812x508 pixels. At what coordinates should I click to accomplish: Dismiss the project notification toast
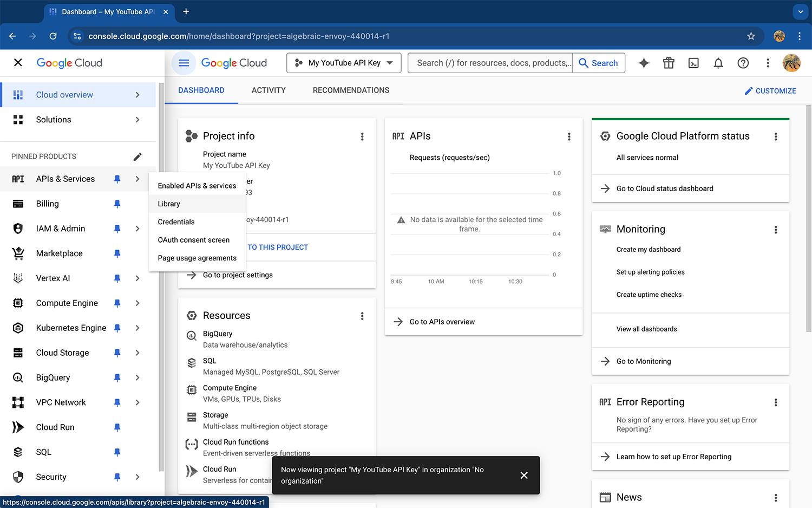(x=524, y=475)
